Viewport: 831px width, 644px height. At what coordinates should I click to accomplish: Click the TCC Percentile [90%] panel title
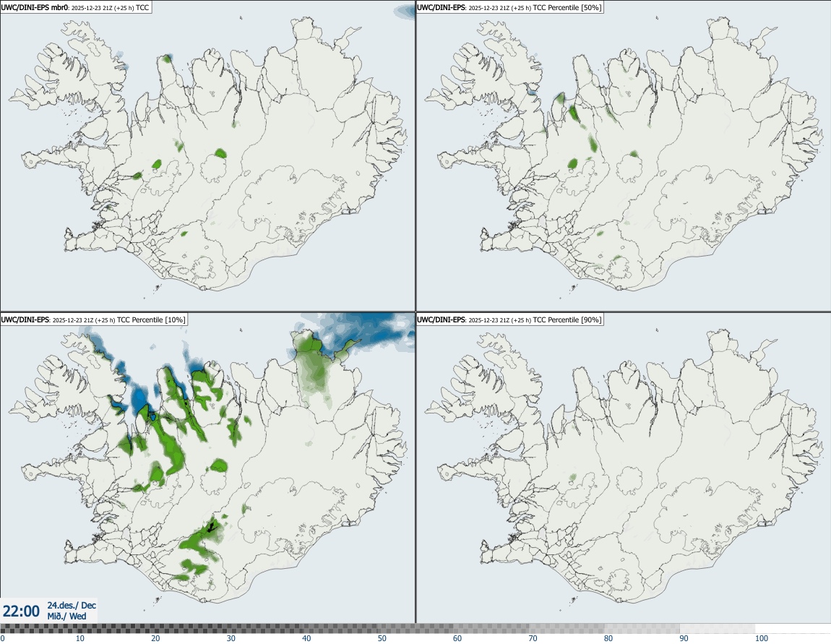tap(510, 319)
